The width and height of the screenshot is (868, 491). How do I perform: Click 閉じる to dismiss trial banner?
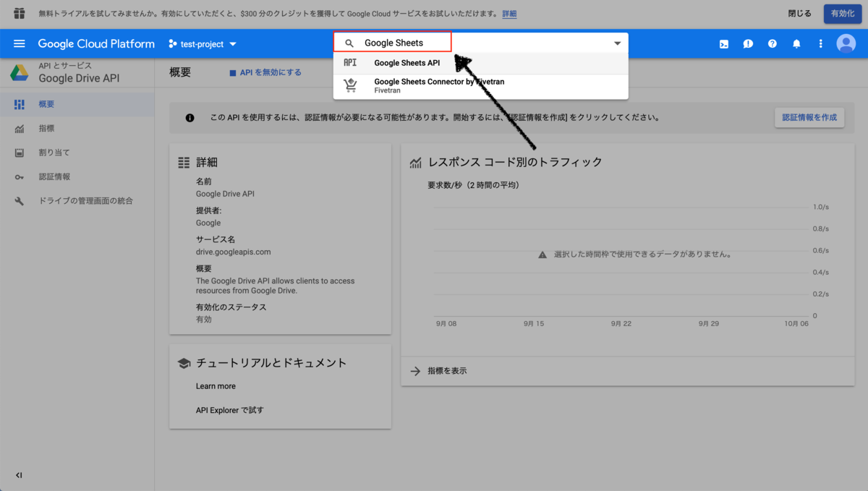[799, 14]
